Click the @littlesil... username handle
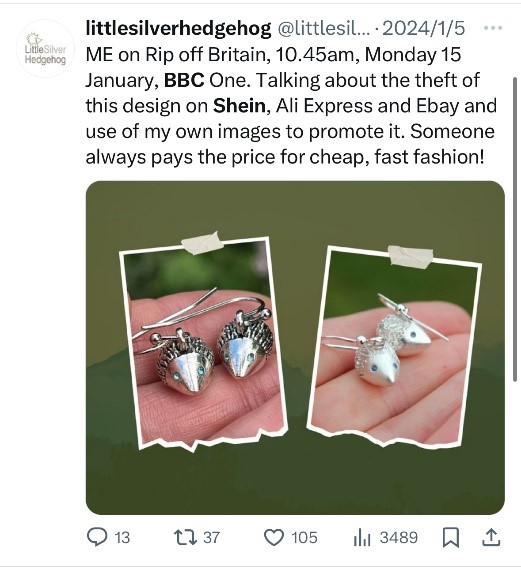The width and height of the screenshot is (521, 569). tap(324, 28)
